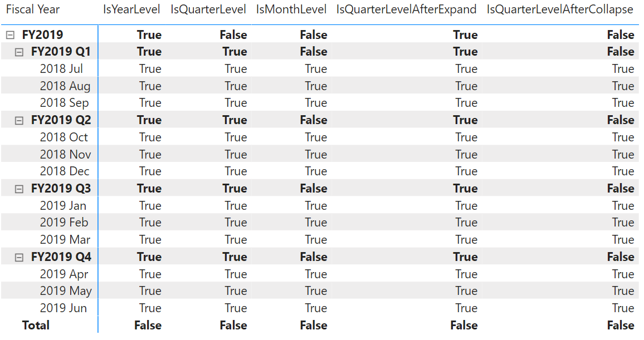
Task: Click IsYearLevel value in Total row
Action: tap(148, 326)
